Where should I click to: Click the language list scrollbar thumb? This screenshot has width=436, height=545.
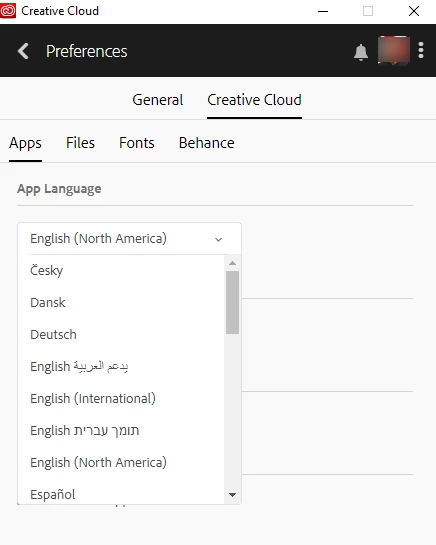(232, 302)
